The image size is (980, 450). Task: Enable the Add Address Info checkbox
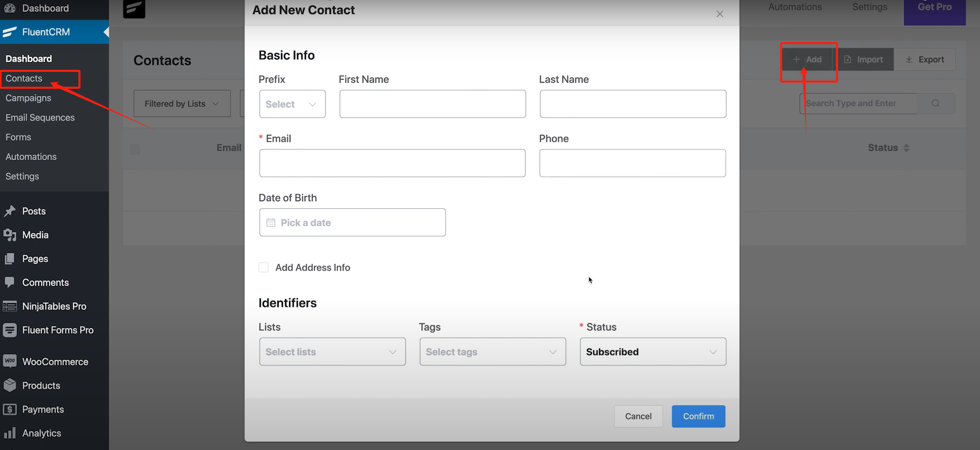point(263,267)
